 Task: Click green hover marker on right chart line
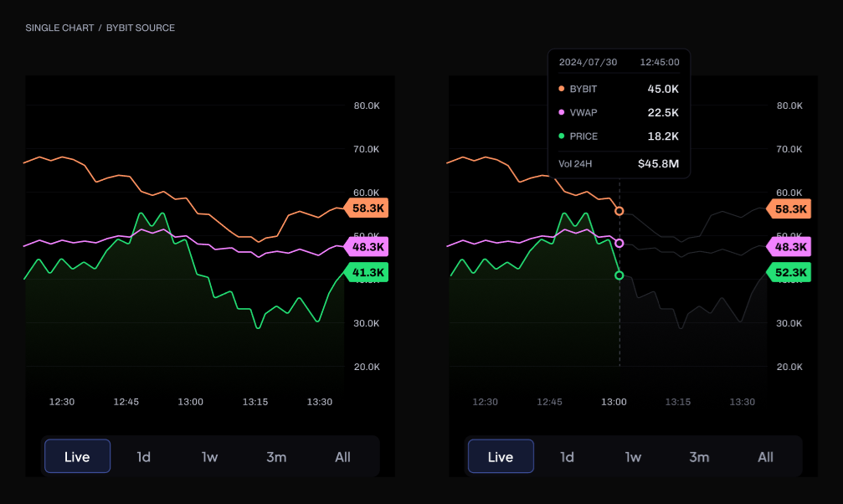[x=619, y=275]
